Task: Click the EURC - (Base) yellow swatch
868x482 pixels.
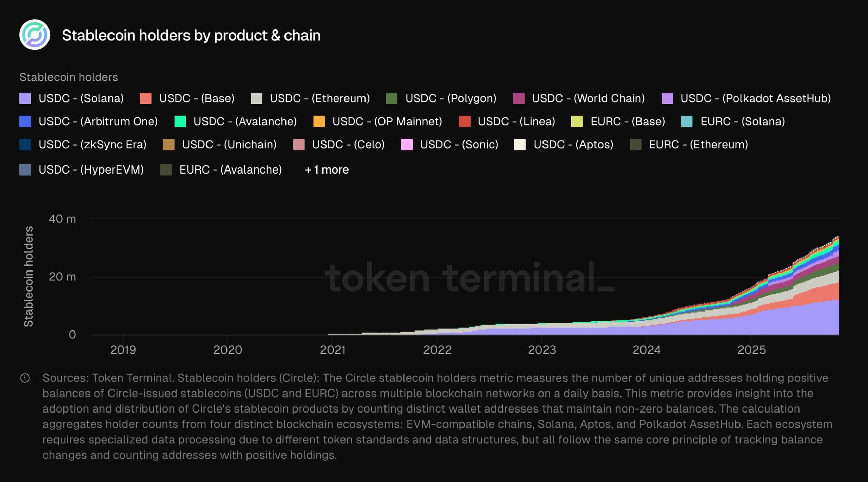Action: pyautogui.click(x=577, y=121)
